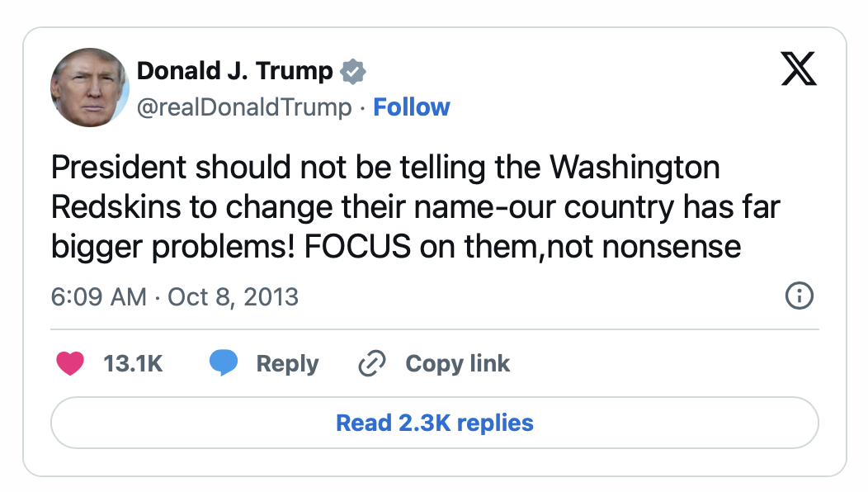
Task: Click the 13.1K likes count
Action: click(133, 363)
